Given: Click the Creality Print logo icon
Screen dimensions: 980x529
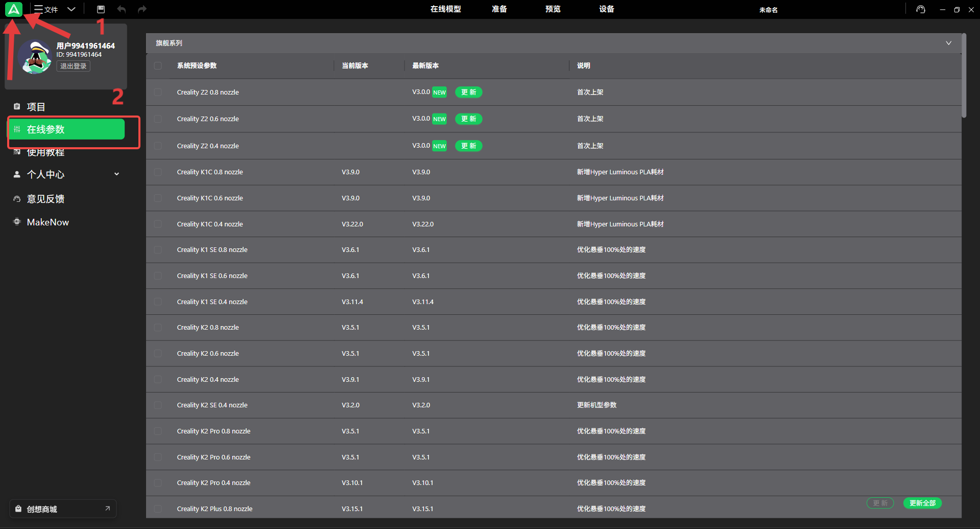Looking at the screenshot, I should click(14, 9).
